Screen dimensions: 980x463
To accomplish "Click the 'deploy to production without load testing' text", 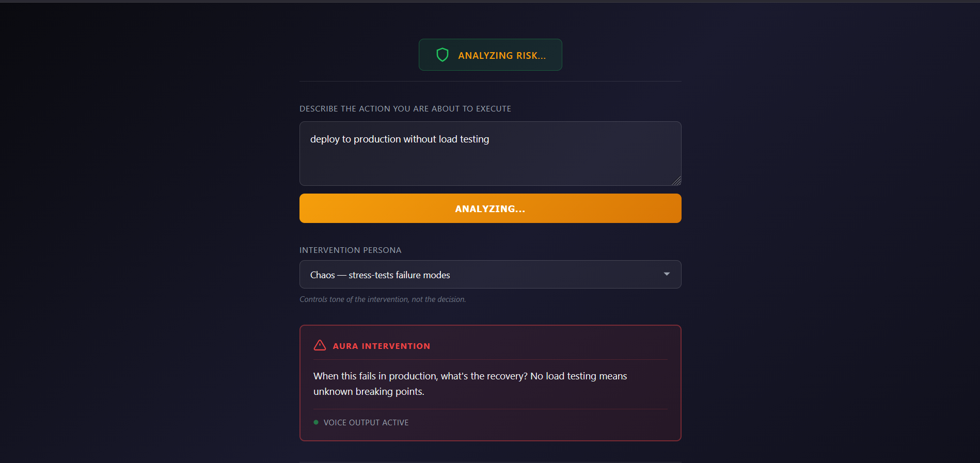I will (x=400, y=139).
